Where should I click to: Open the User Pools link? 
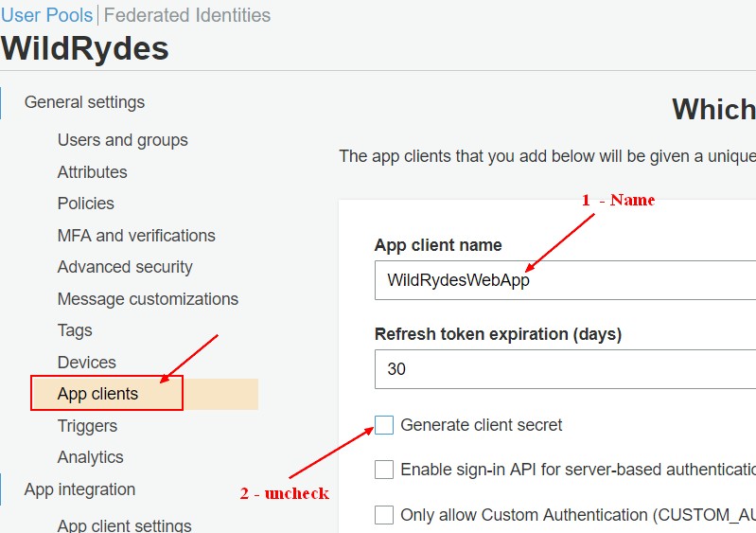tap(47, 15)
